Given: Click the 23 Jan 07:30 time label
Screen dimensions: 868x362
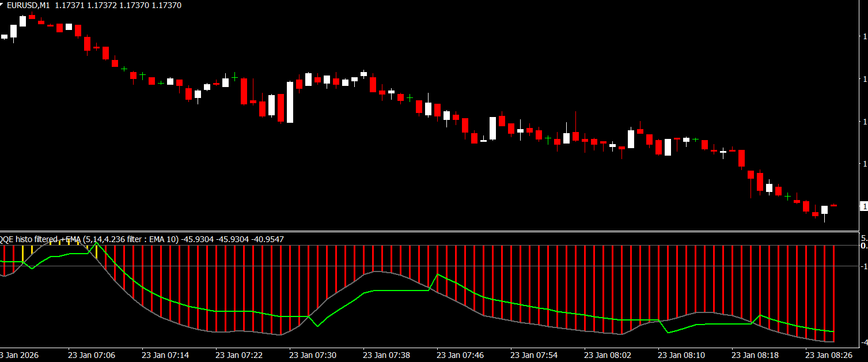Looking at the screenshot, I should click(x=313, y=355).
